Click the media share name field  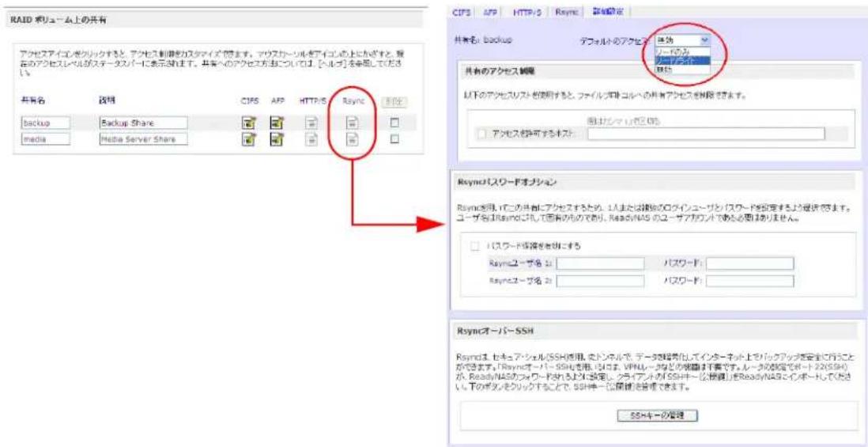pyautogui.click(x=45, y=139)
